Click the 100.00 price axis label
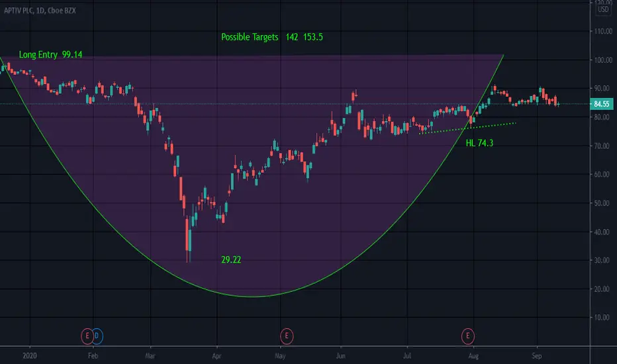This screenshot has height=364, width=617. (x=603, y=60)
